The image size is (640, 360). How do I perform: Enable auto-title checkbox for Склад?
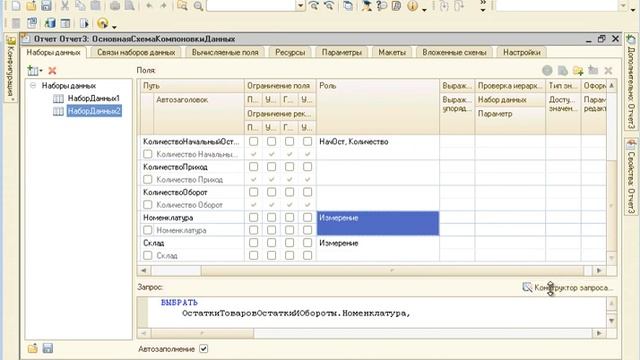tap(148, 255)
